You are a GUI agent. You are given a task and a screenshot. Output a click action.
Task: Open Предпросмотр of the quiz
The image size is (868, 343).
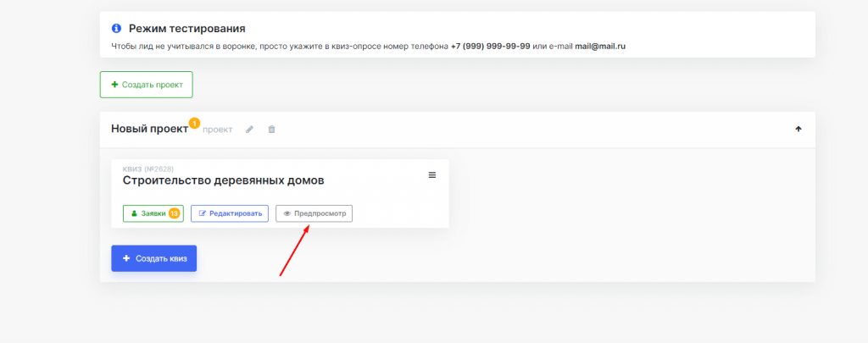point(314,213)
